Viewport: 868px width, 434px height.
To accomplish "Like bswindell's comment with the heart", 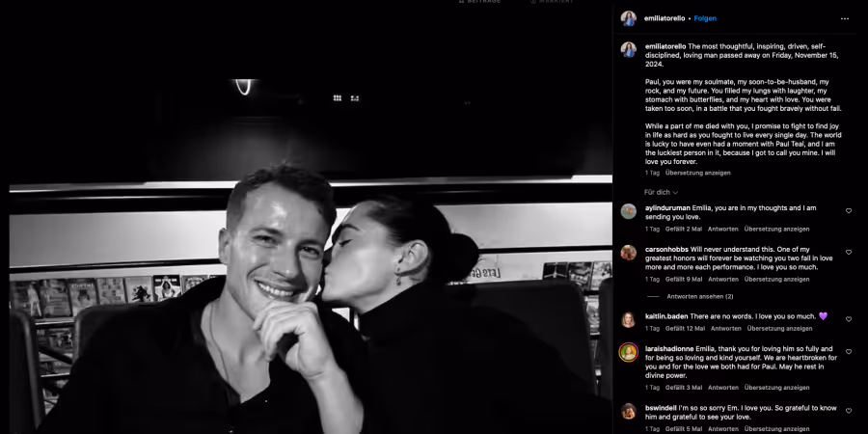I will [849, 411].
